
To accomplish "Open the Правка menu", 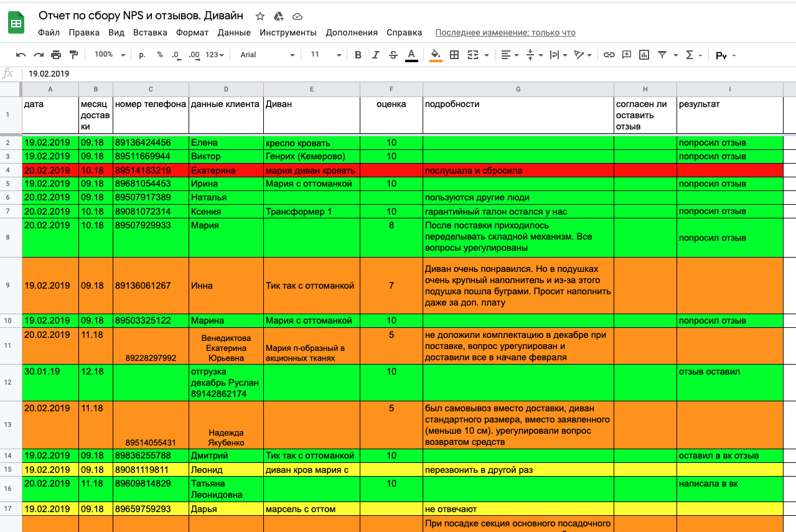I will tap(84, 32).
